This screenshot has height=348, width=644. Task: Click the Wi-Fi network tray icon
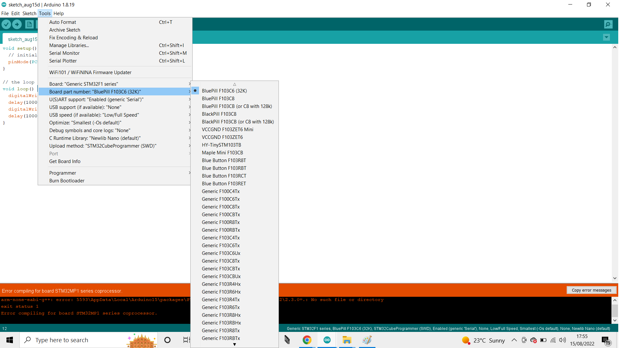pos(553,340)
